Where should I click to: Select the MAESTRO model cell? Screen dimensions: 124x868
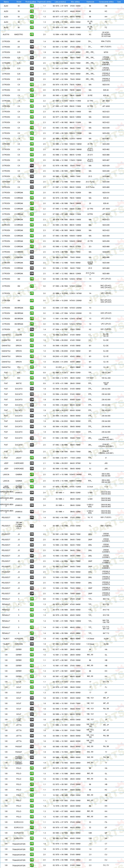[19, 34]
